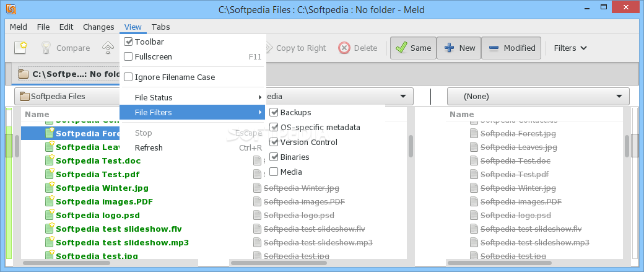Open the Meld menu

click(19, 27)
